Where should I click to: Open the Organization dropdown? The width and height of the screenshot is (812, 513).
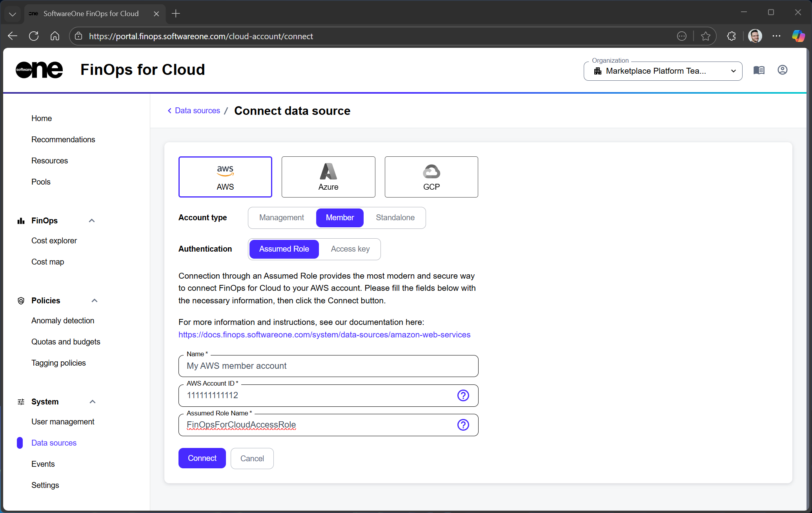[663, 71]
